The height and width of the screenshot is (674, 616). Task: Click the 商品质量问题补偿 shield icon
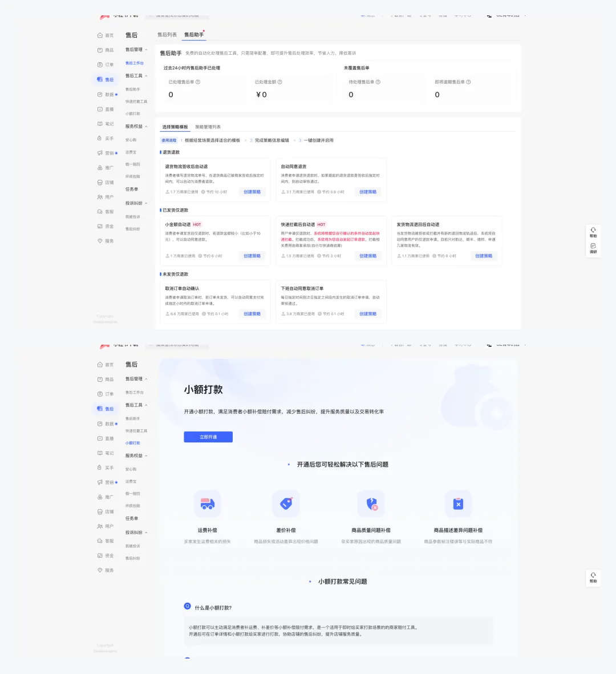click(371, 504)
